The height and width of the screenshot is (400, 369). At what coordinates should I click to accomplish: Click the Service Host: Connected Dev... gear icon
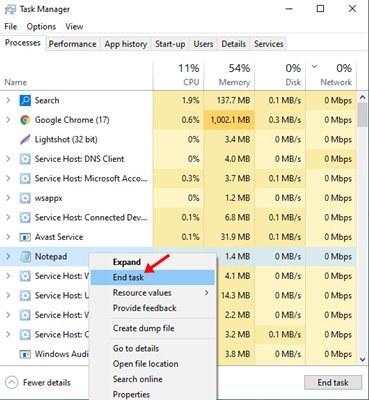25,218
